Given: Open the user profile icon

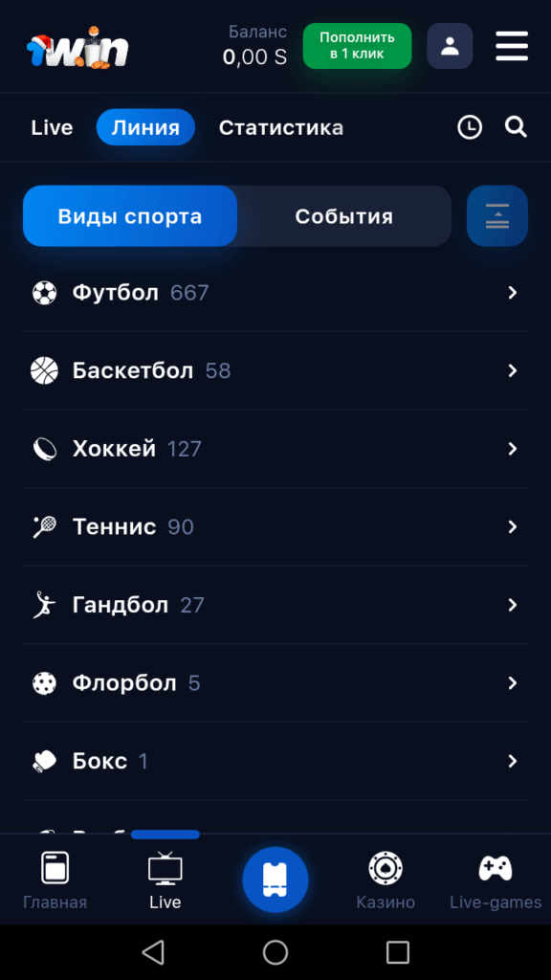Looking at the screenshot, I should pos(450,46).
